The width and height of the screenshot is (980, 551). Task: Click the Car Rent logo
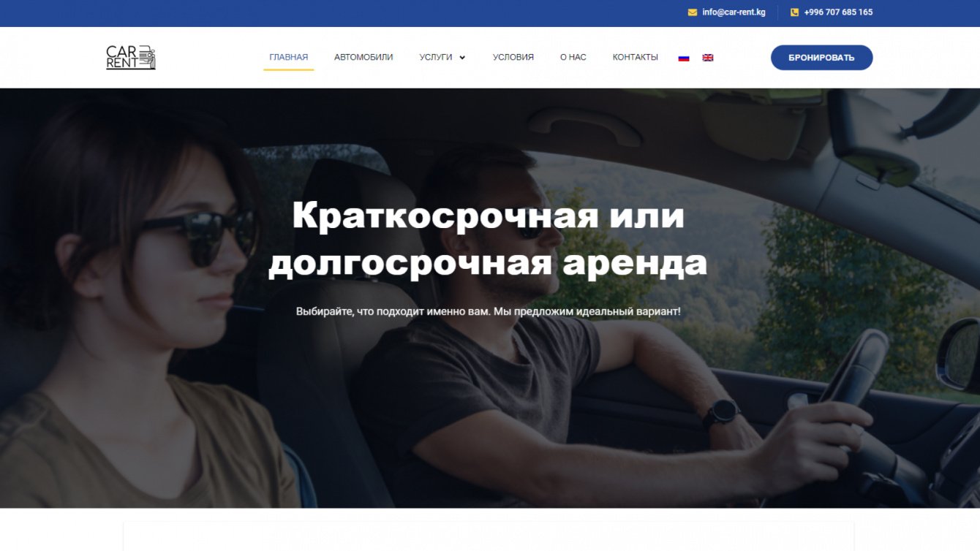pyautogui.click(x=131, y=58)
